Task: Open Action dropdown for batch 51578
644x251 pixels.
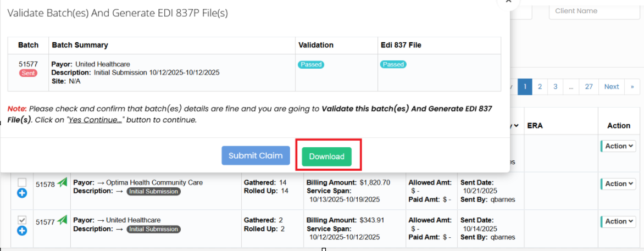Action: (x=618, y=184)
